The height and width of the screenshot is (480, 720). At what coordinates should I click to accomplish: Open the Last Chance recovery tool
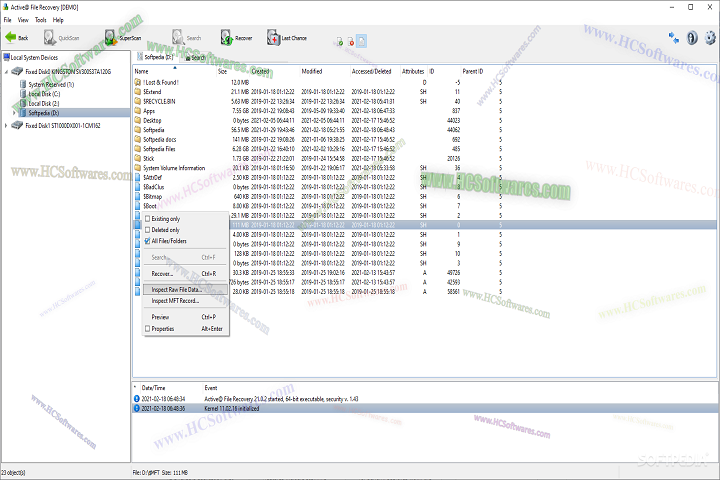287,38
